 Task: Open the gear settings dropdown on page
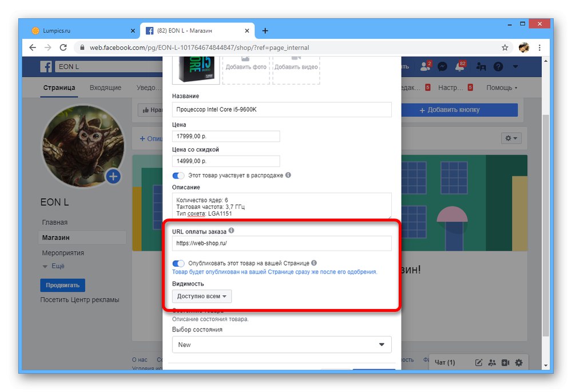point(511,138)
